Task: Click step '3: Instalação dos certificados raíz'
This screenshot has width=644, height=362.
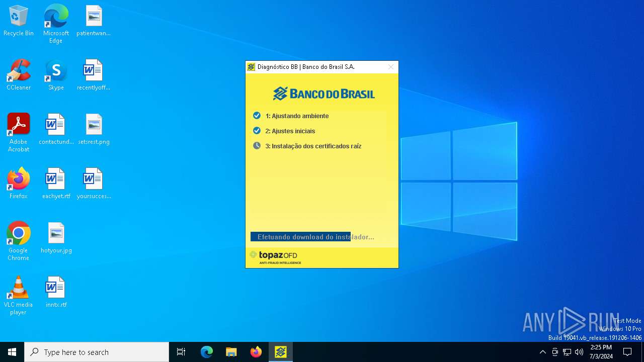Action: pos(313,146)
